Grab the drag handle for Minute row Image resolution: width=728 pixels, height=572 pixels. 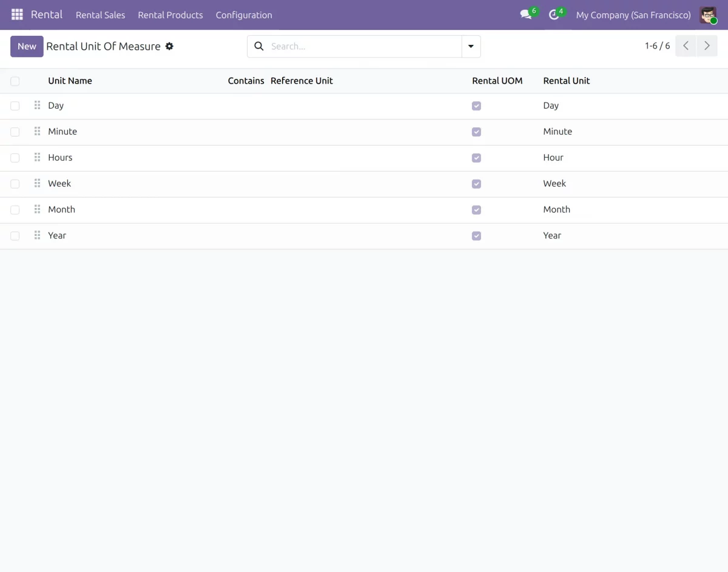[38, 132]
